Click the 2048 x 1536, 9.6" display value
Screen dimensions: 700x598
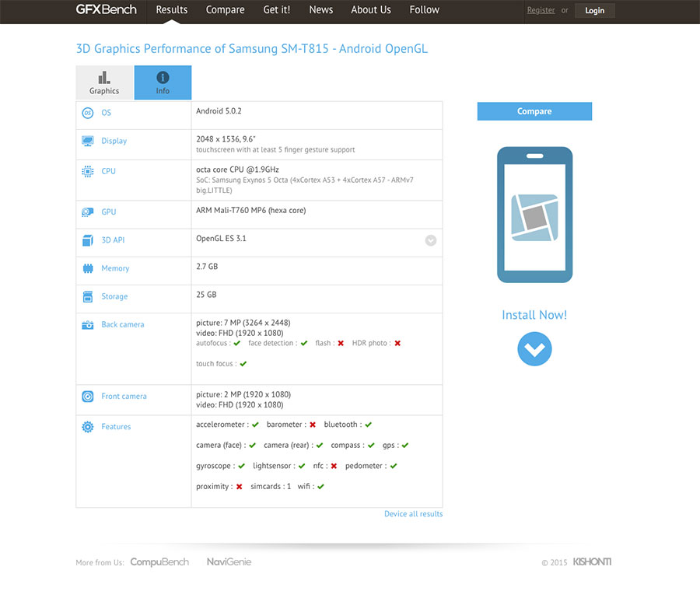coord(226,139)
